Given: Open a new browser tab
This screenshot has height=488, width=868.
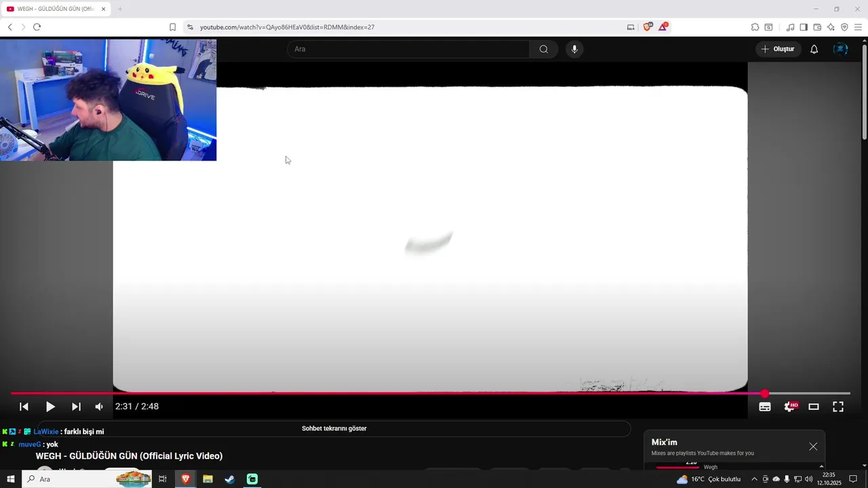Looking at the screenshot, I should coord(120,9).
